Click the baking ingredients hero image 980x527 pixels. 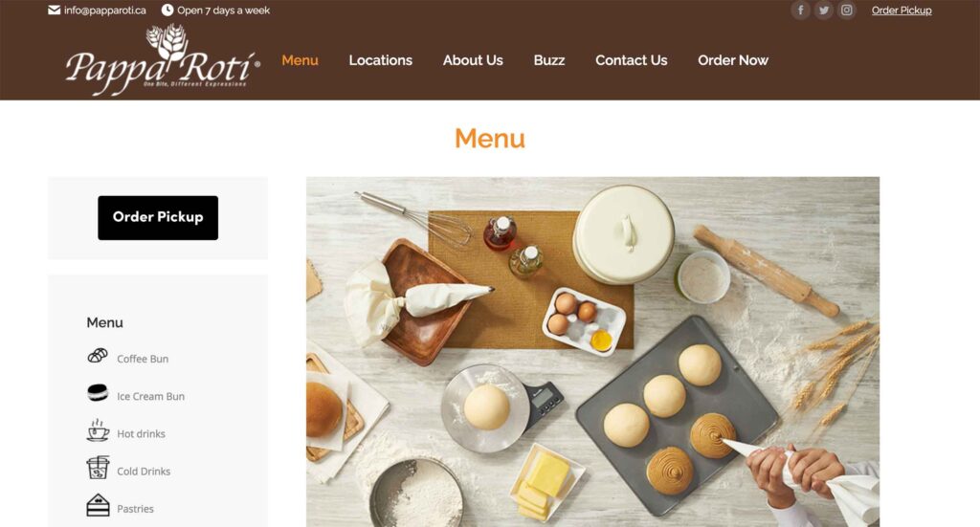pyautogui.click(x=592, y=352)
